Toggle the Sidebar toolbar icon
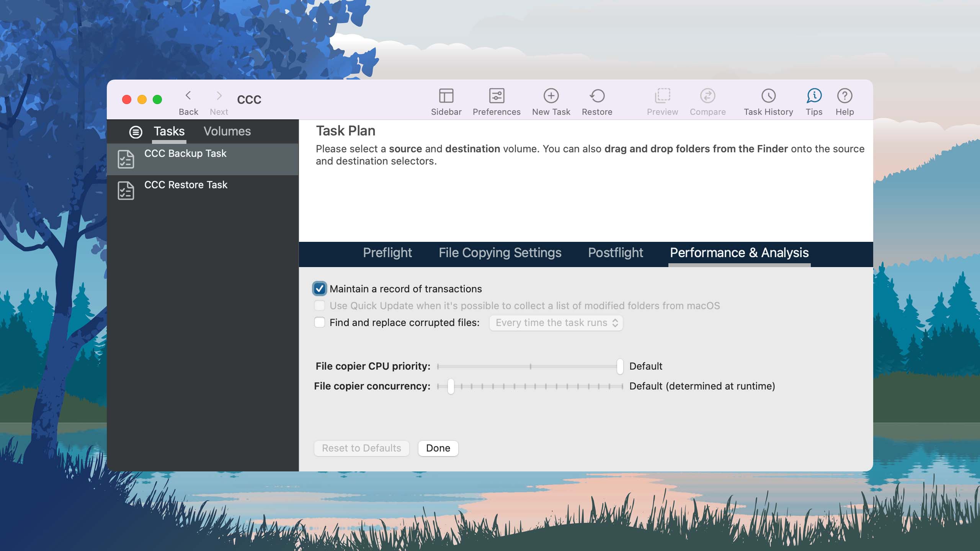Viewport: 980px width, 551px height. click(446, 96)
